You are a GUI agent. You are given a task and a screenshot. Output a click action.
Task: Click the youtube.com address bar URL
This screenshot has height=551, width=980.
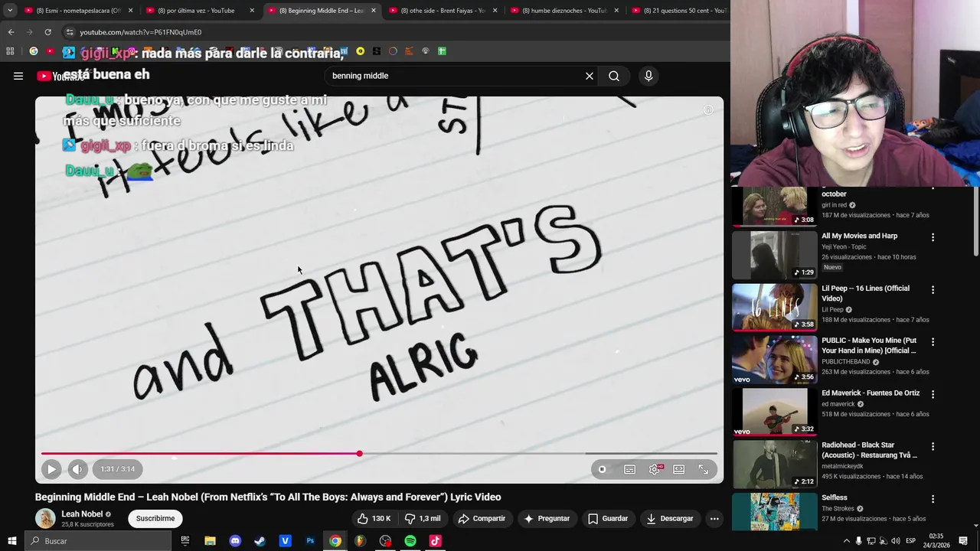(x=141, y=32)
